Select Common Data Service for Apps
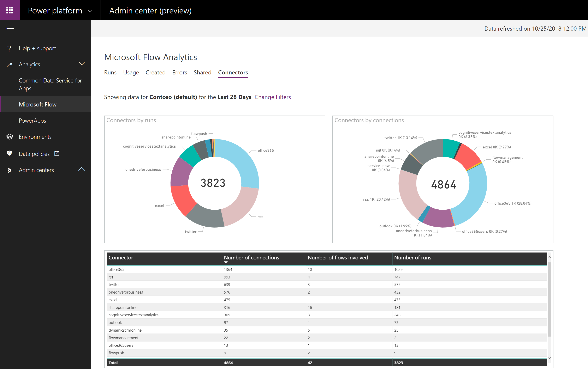 click(x=50, y=84)
